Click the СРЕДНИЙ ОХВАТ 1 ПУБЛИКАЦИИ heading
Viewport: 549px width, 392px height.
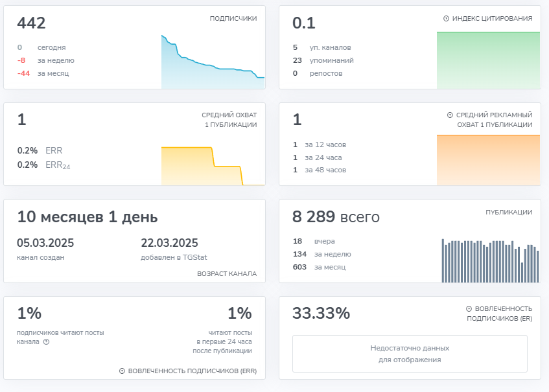coord(229,120)
